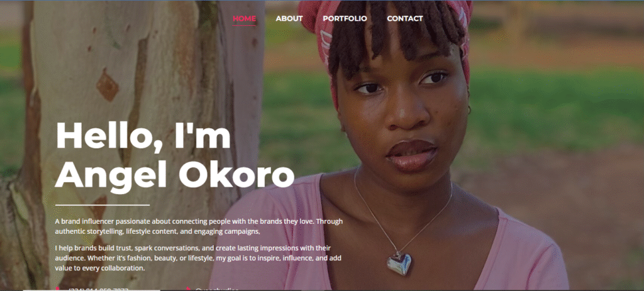This screenshot has width=644, height=291.
Task: Click the partially visible email text
Action: [217, 289]
